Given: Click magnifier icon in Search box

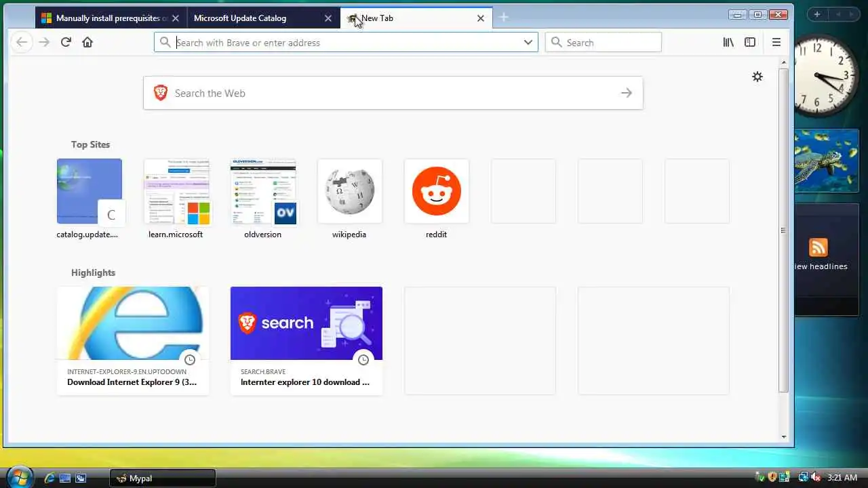Looking at the screenshot, I should 557,42.
